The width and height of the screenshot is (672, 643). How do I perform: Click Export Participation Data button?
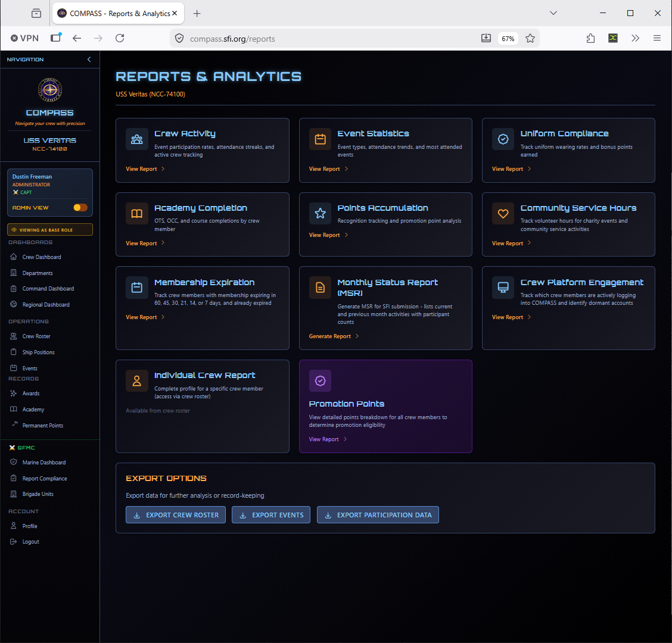pos(378,515)
